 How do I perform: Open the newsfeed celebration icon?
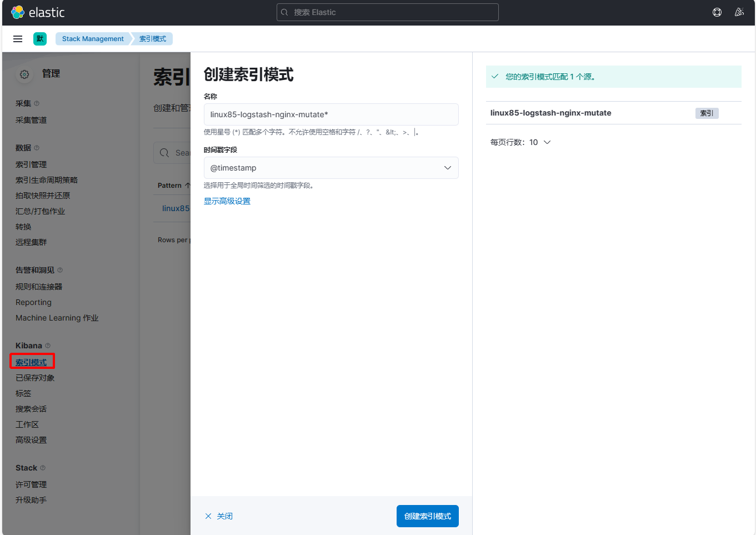[739, 12]
